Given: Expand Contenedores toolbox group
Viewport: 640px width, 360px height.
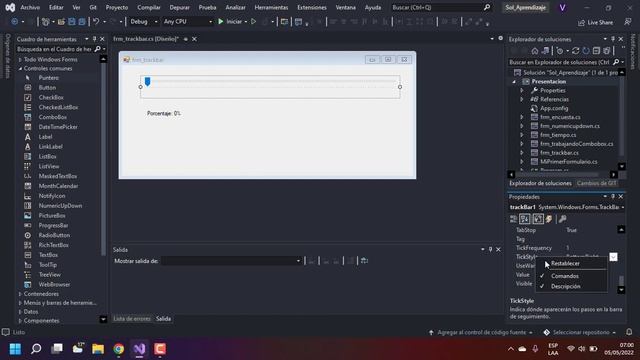Looking at the screenshot, I should coord(20,294).
